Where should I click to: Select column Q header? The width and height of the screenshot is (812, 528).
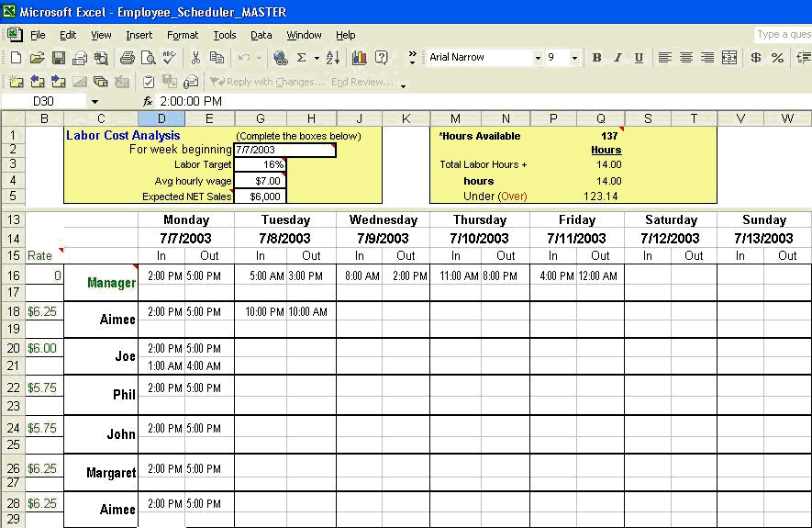[x=601, y=118]
